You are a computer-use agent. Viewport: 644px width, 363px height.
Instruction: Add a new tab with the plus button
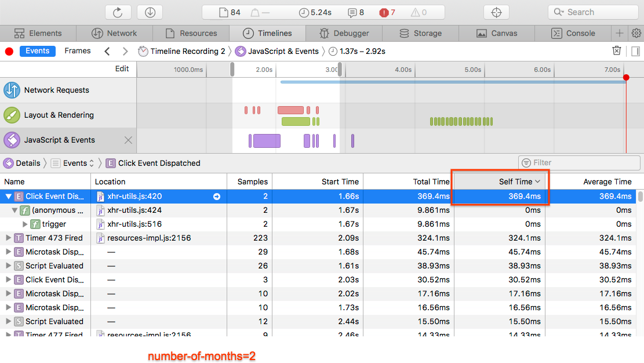(x=619, y=33)
